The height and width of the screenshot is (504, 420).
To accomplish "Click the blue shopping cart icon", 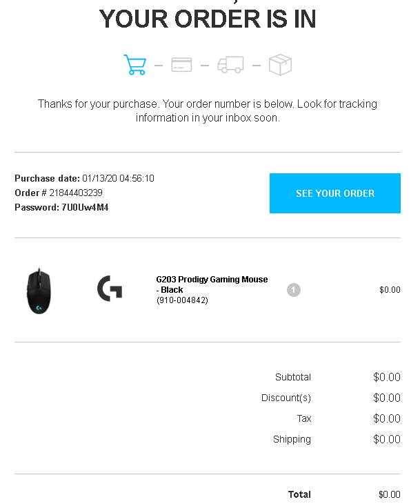I will pos(135,65).
